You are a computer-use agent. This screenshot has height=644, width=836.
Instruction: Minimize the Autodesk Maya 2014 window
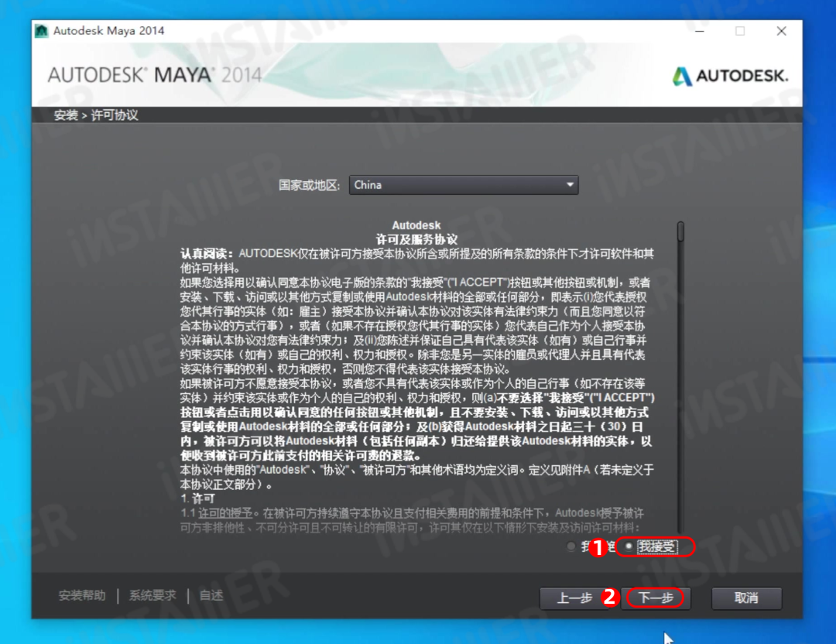pyautogui.click(x=700, y=31)
